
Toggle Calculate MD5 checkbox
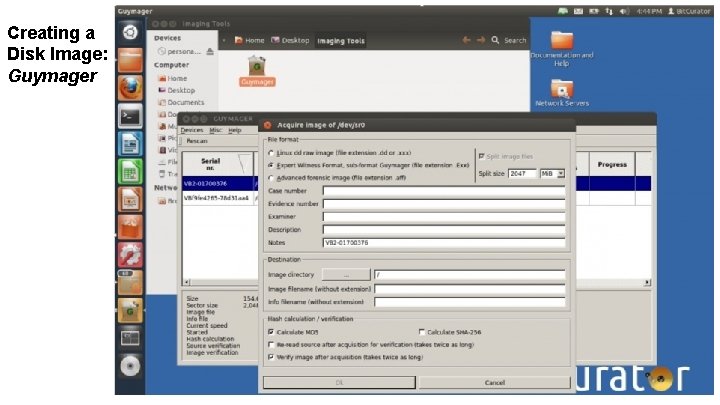pos(271,332)
